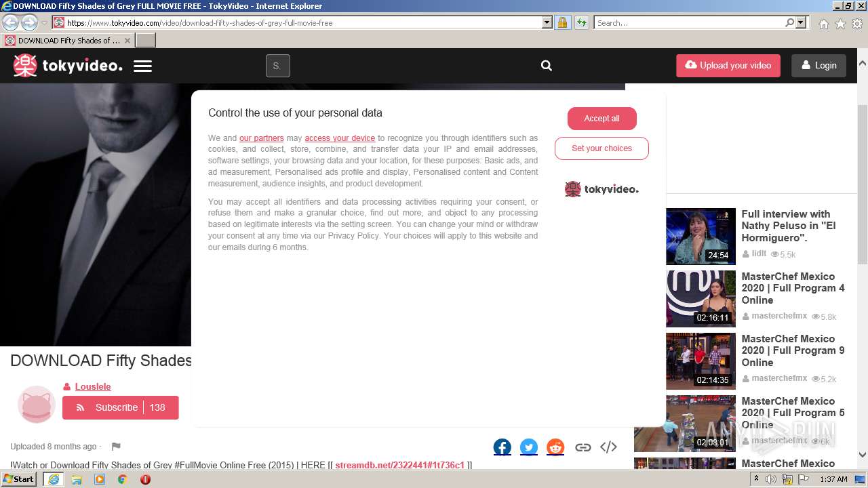Open MasterChef Mexico Full Program 4 thumbnail
The height and width of the screenshot is (488, 868).
701,299
